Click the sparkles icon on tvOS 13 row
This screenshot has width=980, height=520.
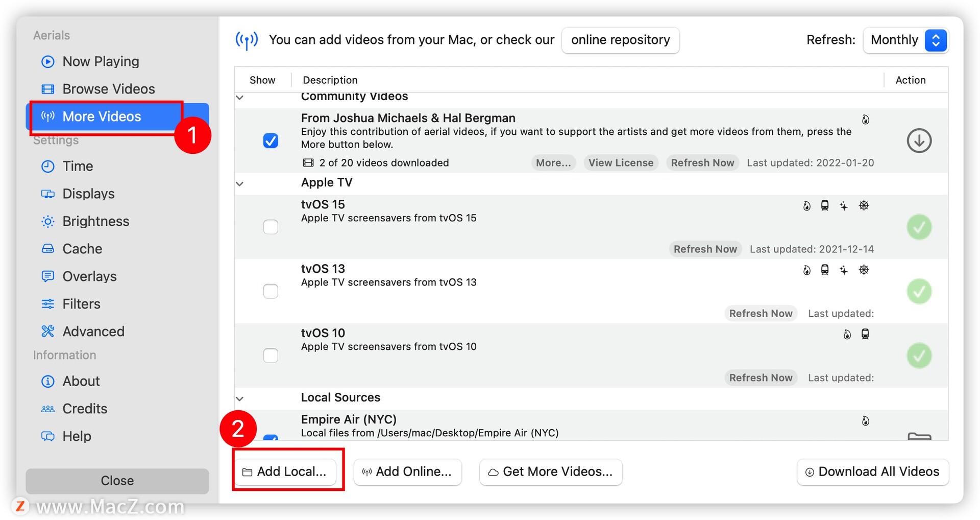[844, 270]
